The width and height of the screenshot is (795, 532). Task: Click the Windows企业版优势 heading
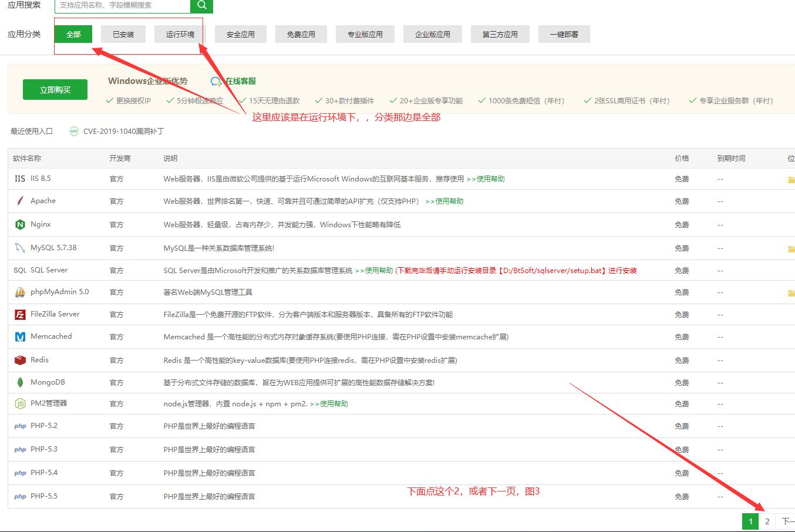point(148,81)
